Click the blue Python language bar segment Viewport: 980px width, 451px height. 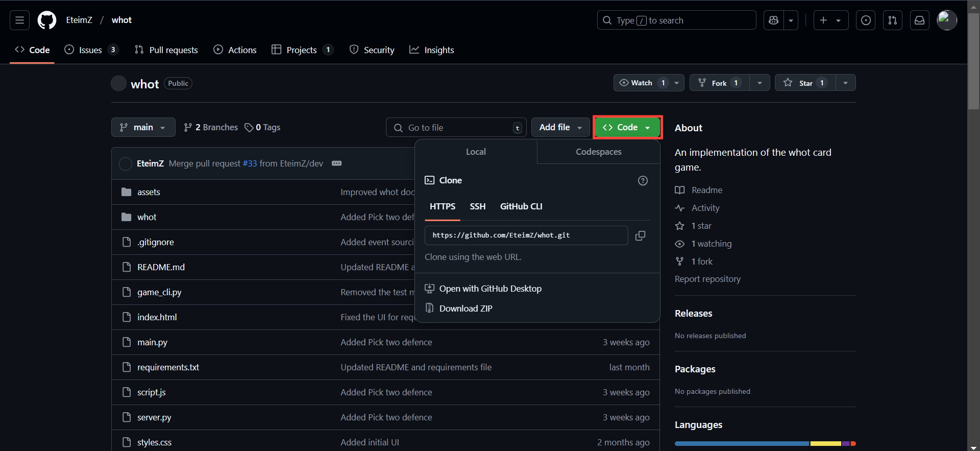point(742,443)
